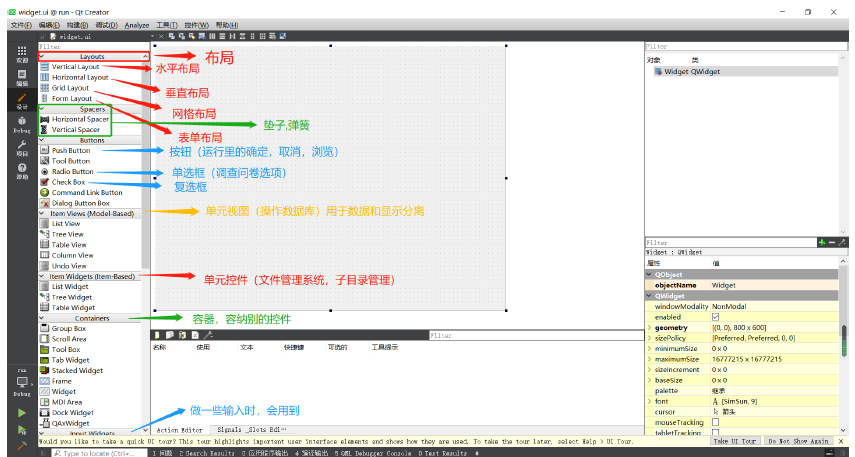
Task: Click the green Run button
Action: [22, 413]
